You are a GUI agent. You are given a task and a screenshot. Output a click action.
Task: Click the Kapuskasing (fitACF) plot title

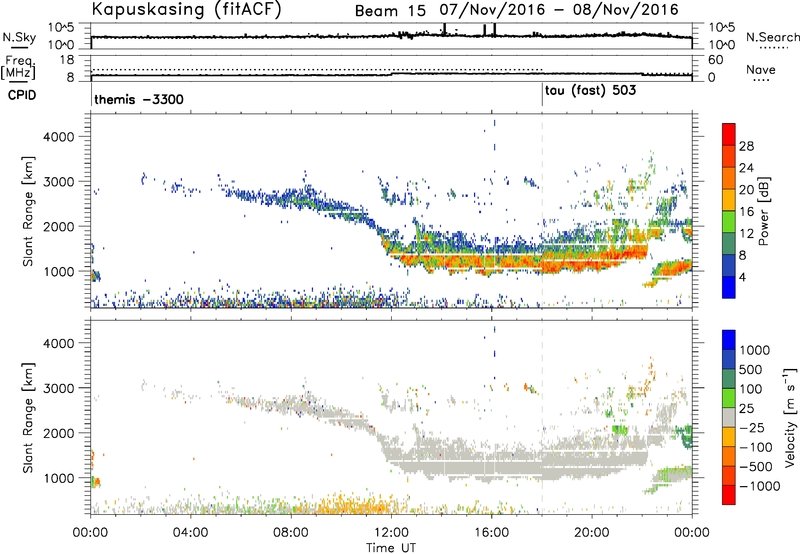click(186, 9)
